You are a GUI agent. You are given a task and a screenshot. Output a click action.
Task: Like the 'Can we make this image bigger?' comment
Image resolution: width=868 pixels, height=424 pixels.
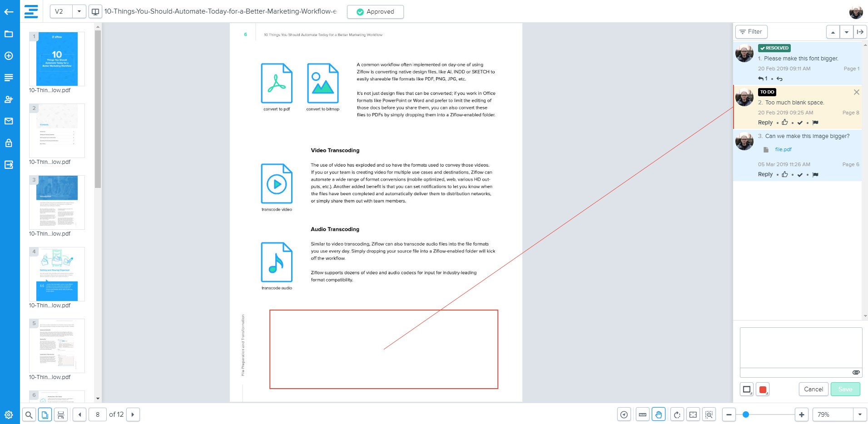pos(784,174)
